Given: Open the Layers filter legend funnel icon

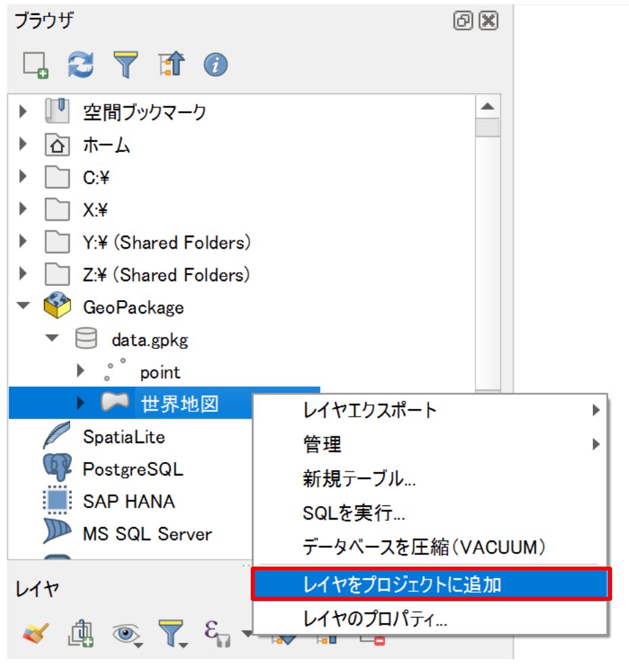Looking at the screenshot, I should pyautogui.click(x=172, y=633).
